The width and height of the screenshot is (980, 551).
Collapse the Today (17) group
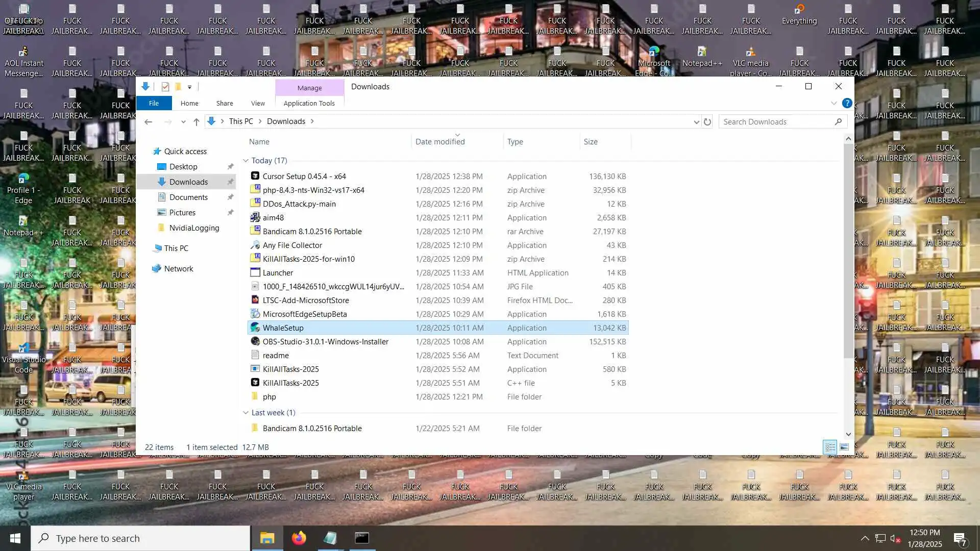coord(246,161)
